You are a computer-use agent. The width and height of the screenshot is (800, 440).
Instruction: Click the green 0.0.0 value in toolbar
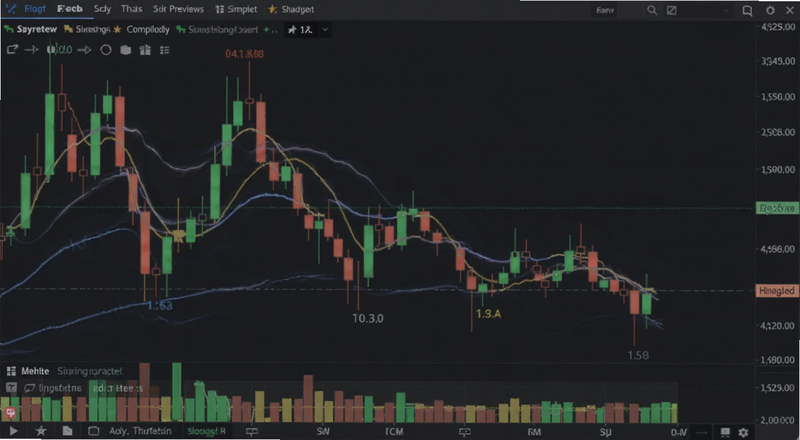coord(60,50)
